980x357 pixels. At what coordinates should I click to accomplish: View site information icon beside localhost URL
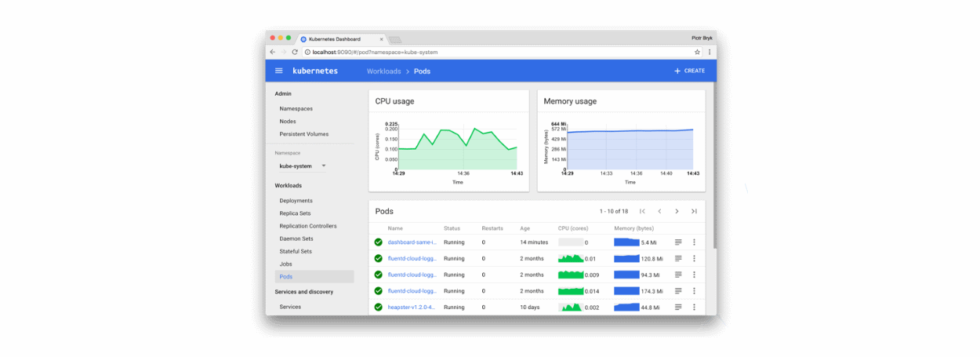point(307,52)
